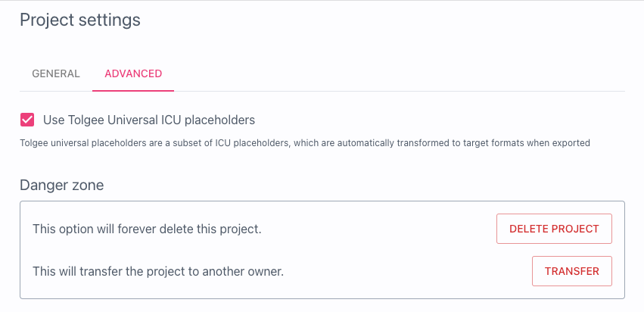644x312 pixels.
Task: Click the white checkmark inside the pink checkbox
Action: [x=27, y=120]
